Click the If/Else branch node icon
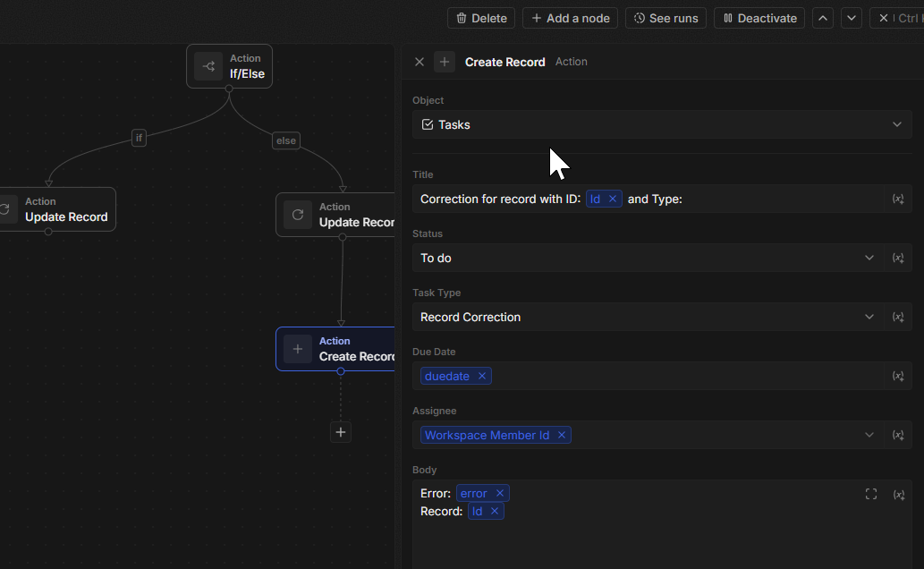The height and width of the screenshot is (569, 924). point(208,66)
